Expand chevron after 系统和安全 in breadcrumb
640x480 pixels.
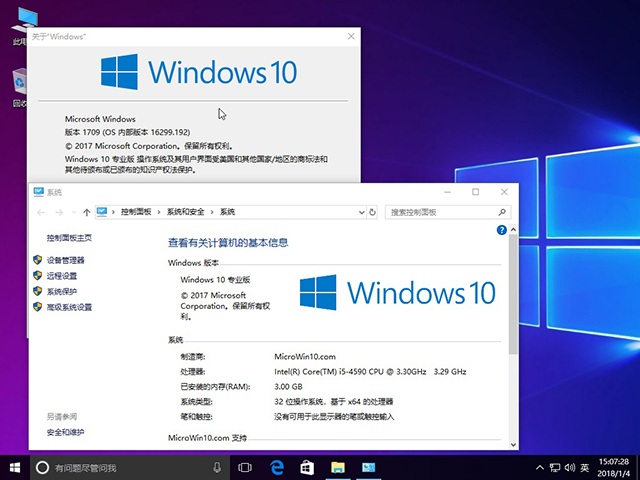tap(212, 212)
